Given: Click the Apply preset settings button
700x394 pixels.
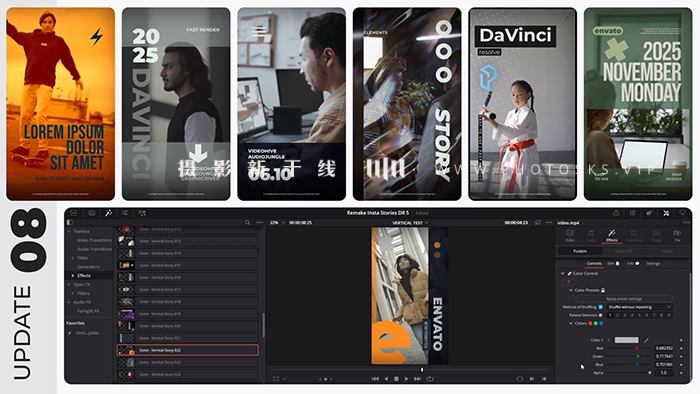Looking at the screenshot, I should [x=624, y=299].
